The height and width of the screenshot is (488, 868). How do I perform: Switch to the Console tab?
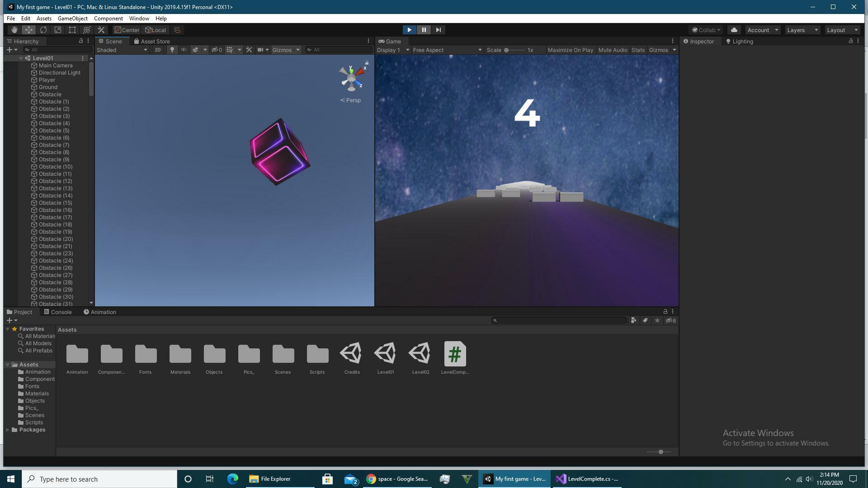[x=58, y=312]
